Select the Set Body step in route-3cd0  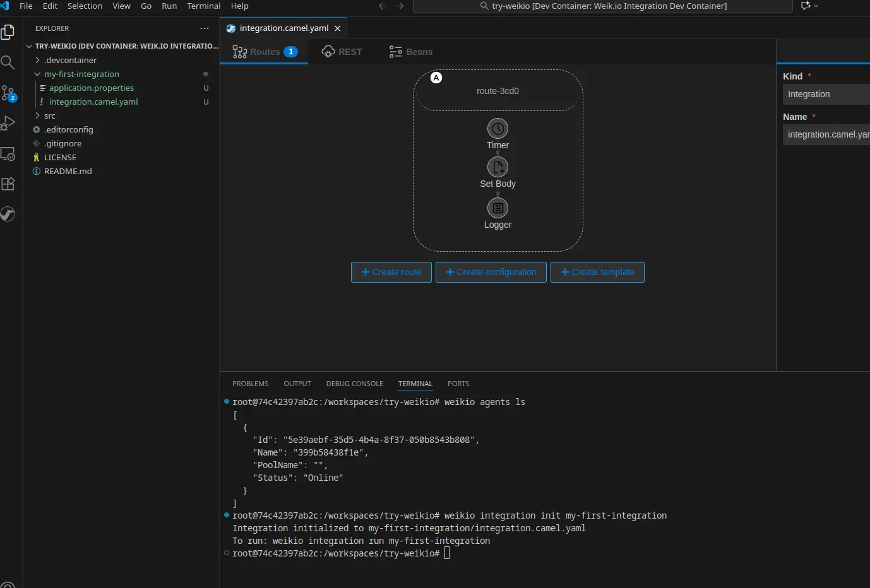(498, 167)
